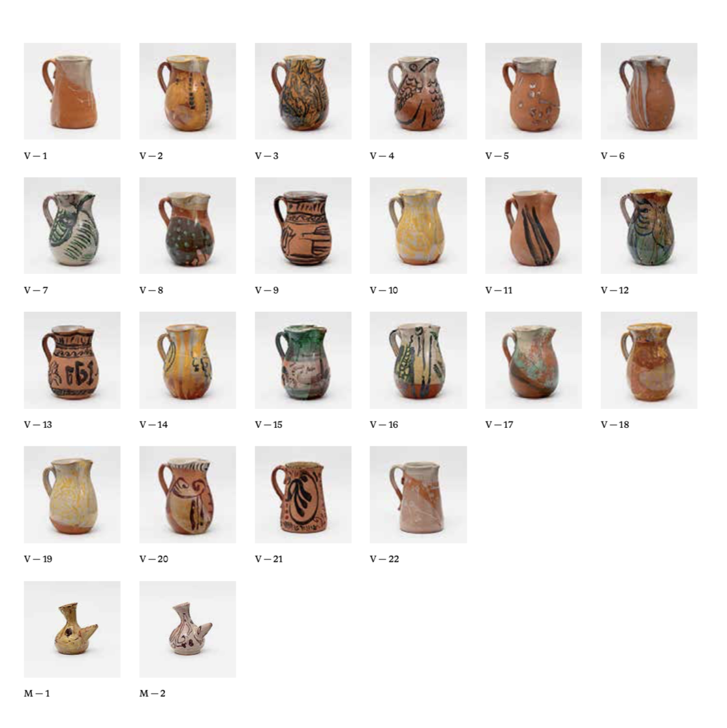Click the V – 22 pale pink jug photo

pyautogui.click(x=418, y=494)
